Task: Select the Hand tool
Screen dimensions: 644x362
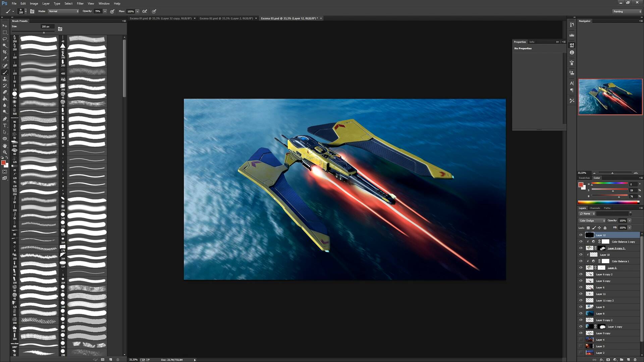Action: click(x=5, y=145)
